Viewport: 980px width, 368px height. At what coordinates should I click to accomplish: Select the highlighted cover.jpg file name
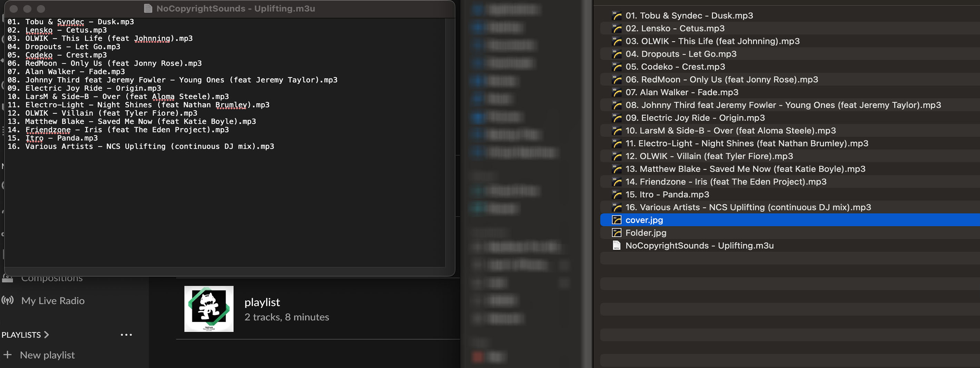[x=644, y=220]
